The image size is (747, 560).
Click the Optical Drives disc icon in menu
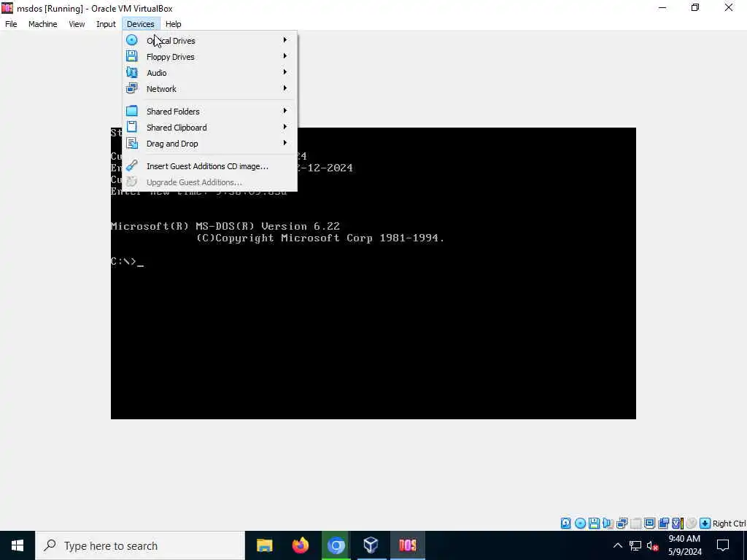tap(131, 41)
